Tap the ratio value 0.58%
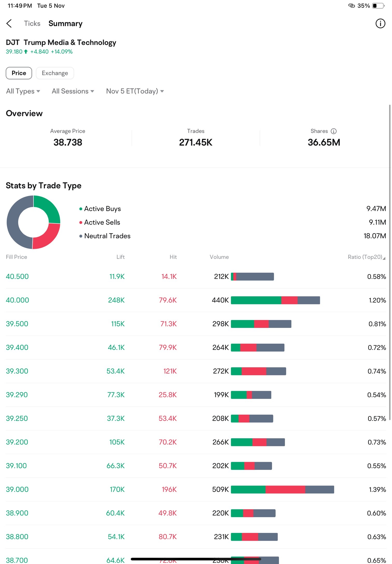Screen dimensions: 392x564 [x=377, y=277]
